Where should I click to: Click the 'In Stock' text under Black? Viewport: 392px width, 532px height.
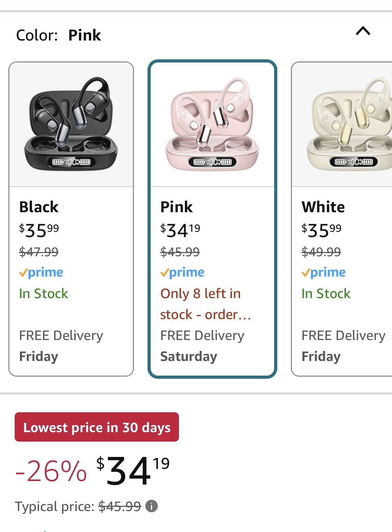click(43, 294)
